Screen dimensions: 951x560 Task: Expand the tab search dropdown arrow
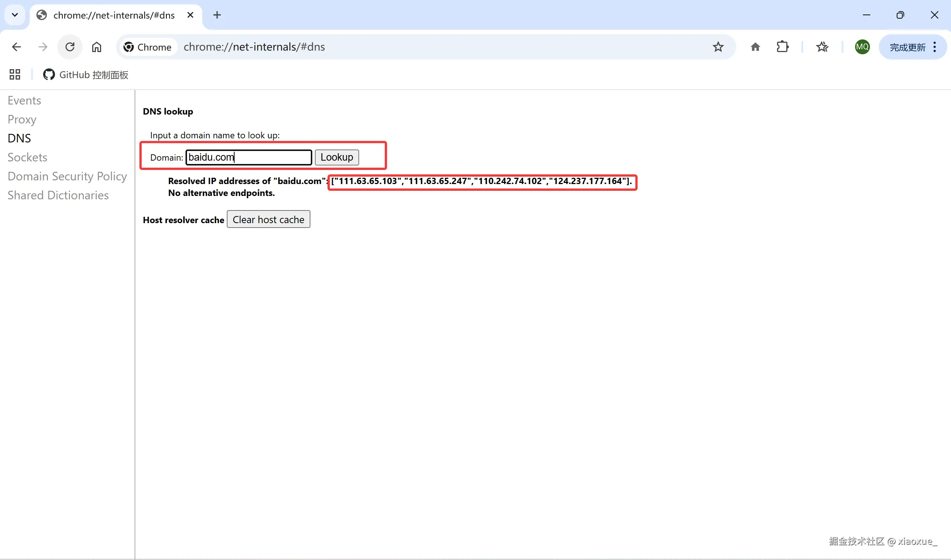click(x=15, y=15)
